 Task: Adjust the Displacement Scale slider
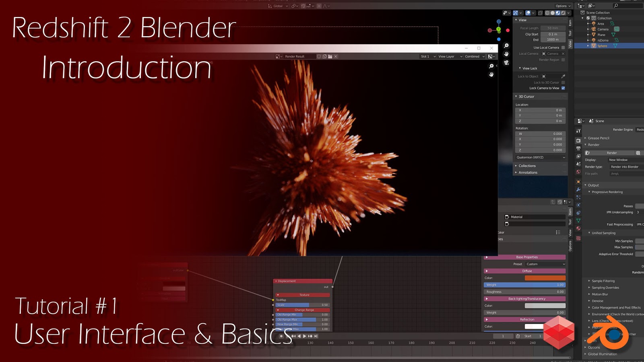pos(302,305)
